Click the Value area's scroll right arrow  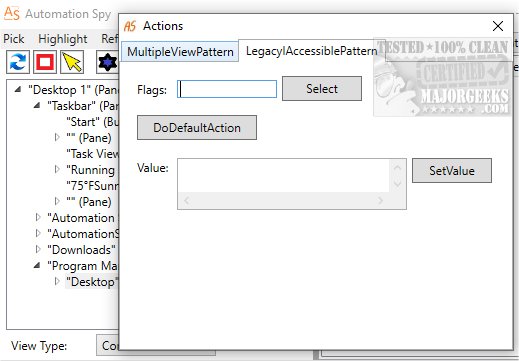(x=380, y=200)
